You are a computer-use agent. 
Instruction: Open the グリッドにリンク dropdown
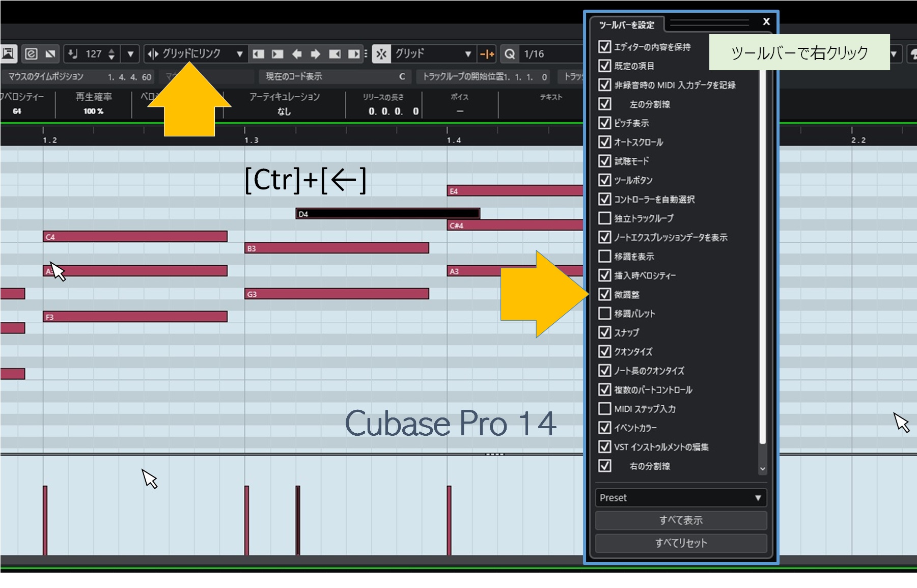[x=239, y=54]
